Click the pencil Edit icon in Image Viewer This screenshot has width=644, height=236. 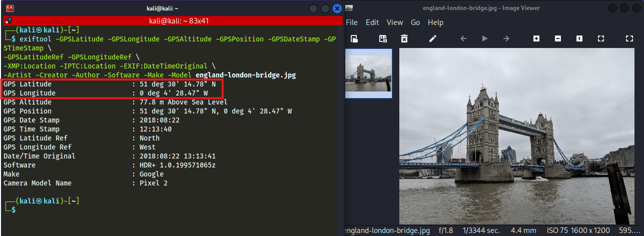433,38
